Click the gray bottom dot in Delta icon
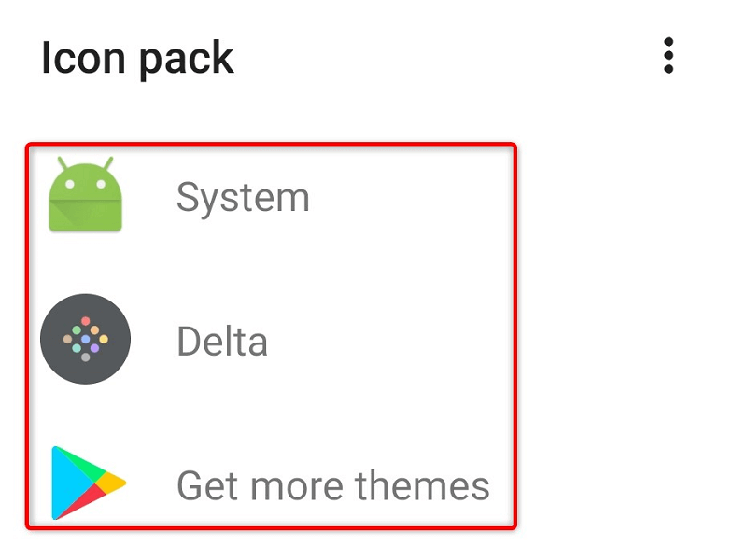This screenshot has height=560, width=733. pos(86,357)
